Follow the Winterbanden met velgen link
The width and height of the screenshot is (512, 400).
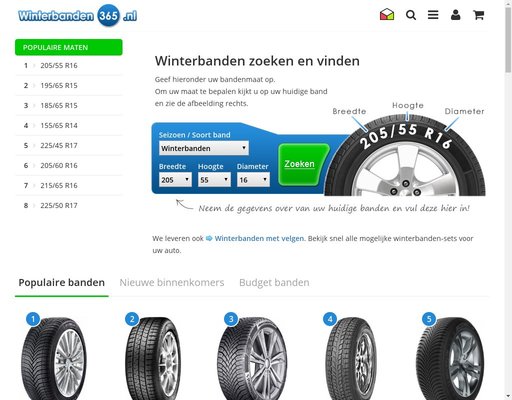(x=259, y=238)
